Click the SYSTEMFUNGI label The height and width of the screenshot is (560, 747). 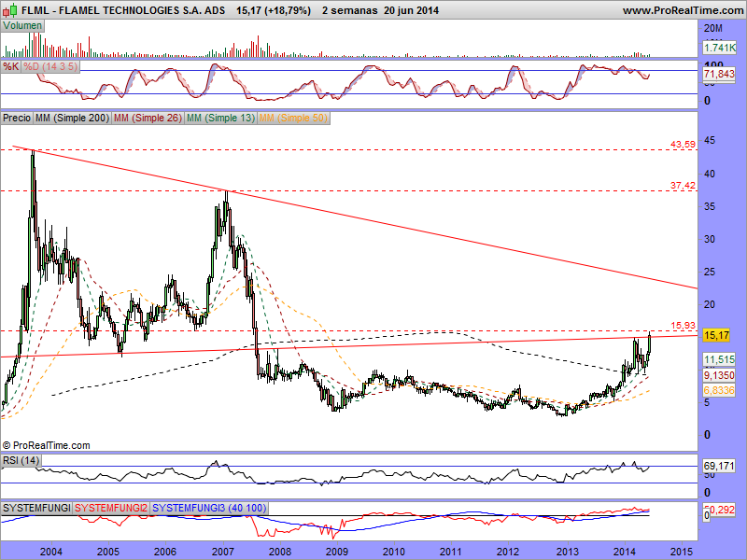pos(36,508)
